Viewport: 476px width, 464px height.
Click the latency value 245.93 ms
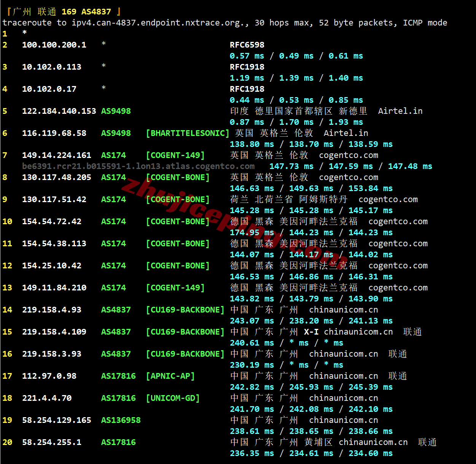pos(311,387)
